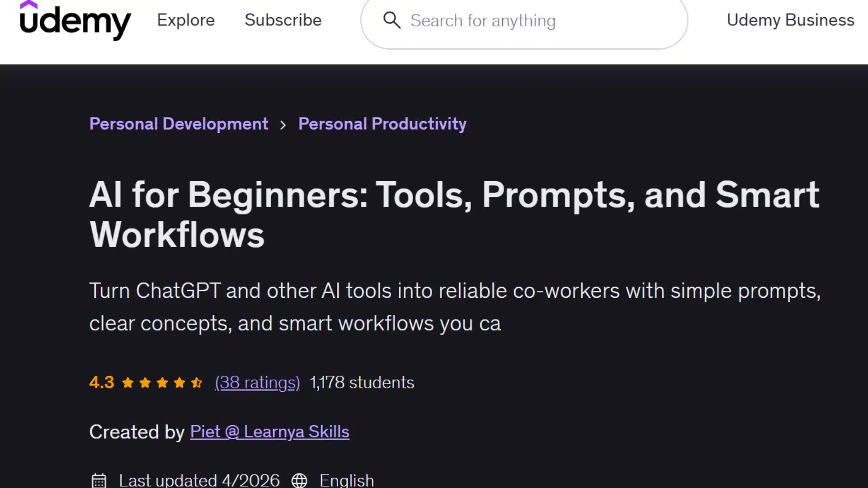Open the 38 ratings link

coord(257,383)
